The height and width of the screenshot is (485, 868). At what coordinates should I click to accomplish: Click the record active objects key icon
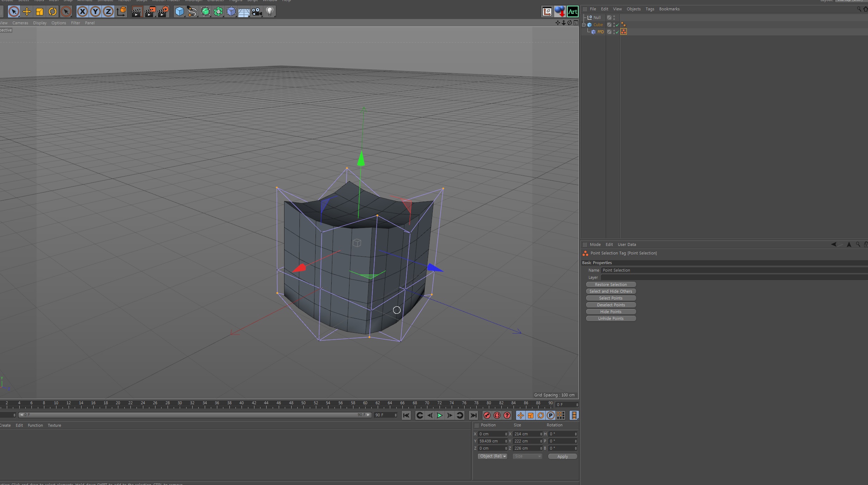487,415
